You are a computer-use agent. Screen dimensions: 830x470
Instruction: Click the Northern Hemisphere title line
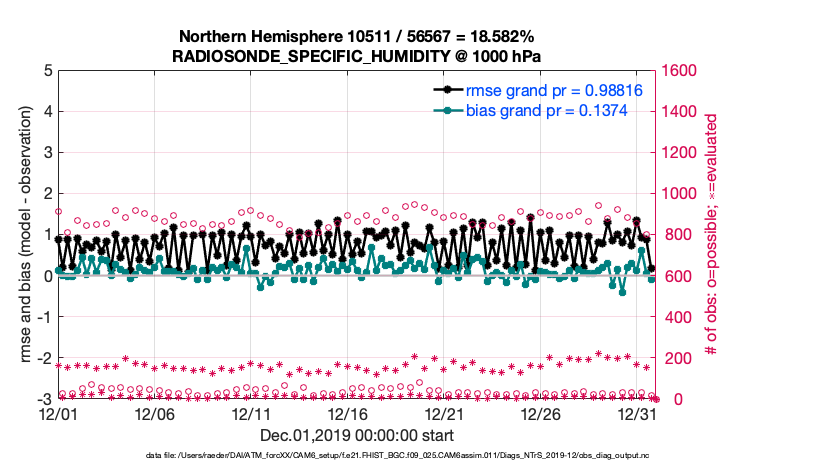(356, 36)
